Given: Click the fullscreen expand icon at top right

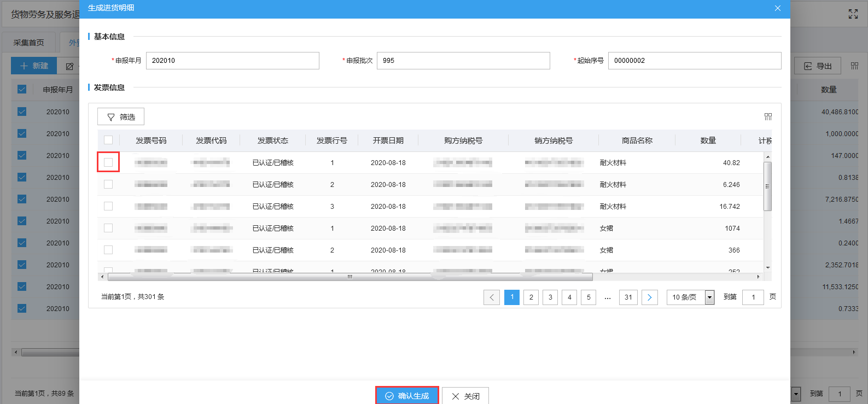Looking at the screenshot, I should click(853, 14).
